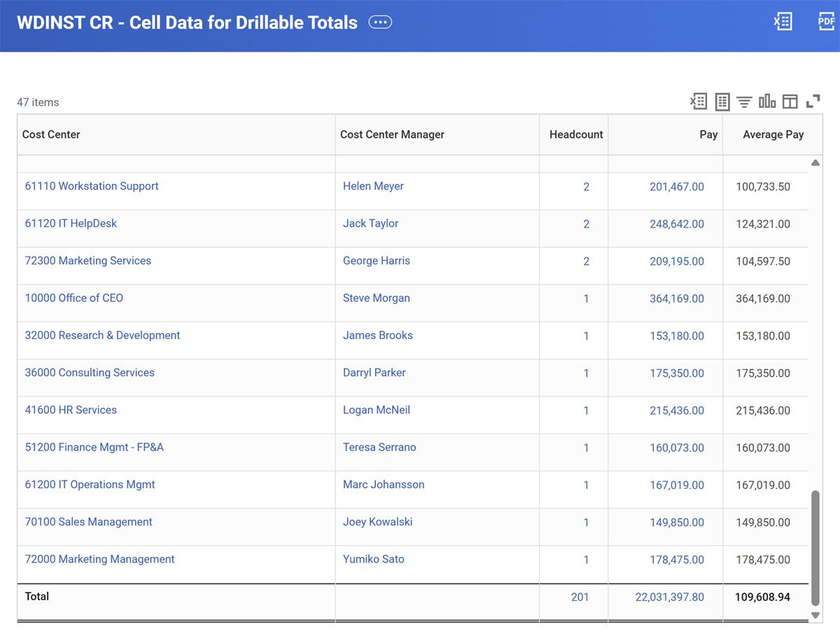Image resolution: width=840 pixels, height=636 pixels.
Task: Select total average pay 109,608.94
Action: pyautogui.click(x=763, y=597)
